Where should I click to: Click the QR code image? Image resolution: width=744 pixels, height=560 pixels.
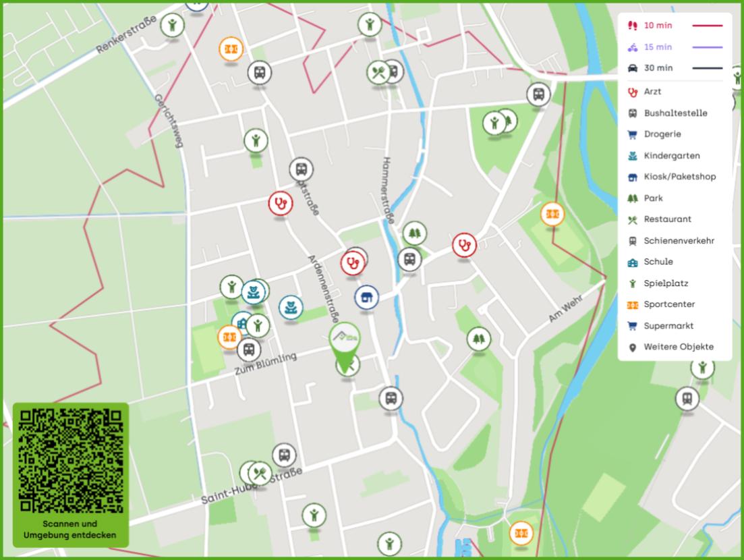coord(71,460)
